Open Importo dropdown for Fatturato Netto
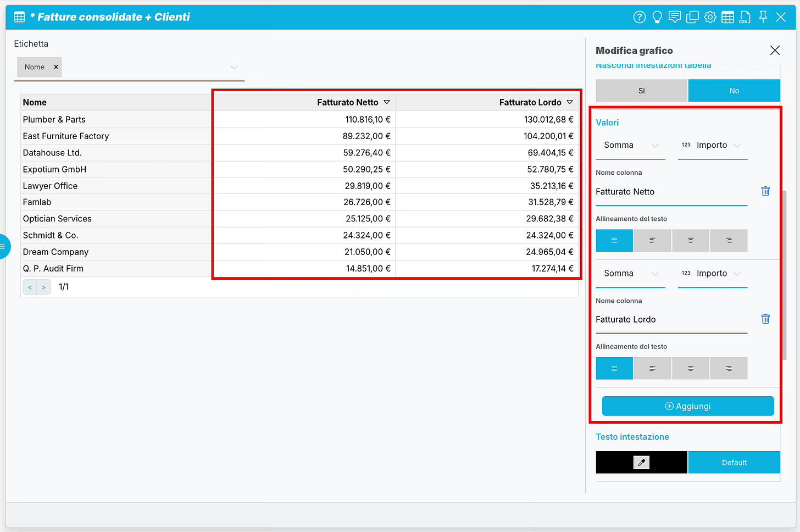 coord(713,145)
